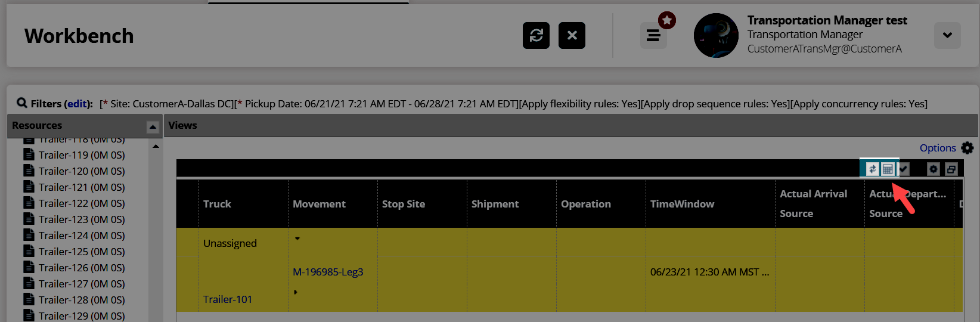980x322 pixels.
Task: Open the Options gear icon
Action: click(x=967, y=148)
